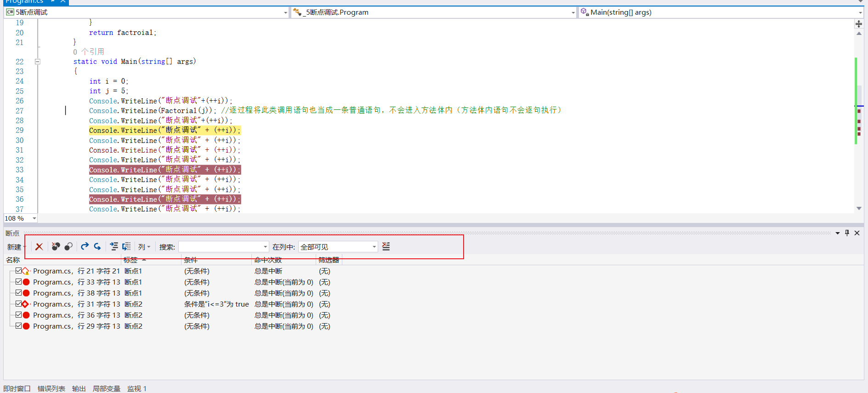Uncheck breakpoint at line 38 char 13
868x393 pixels.
point(18,293)
